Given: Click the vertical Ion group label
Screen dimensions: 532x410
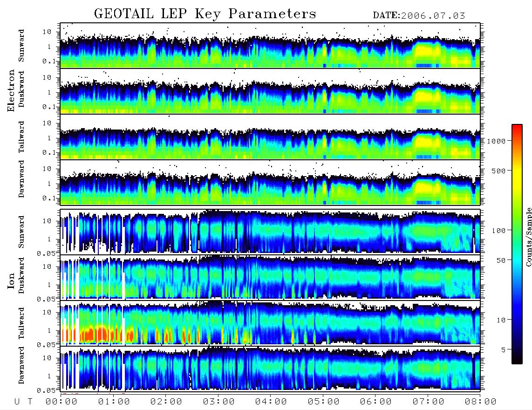Looking at the screenshot, I should point(11,280).
